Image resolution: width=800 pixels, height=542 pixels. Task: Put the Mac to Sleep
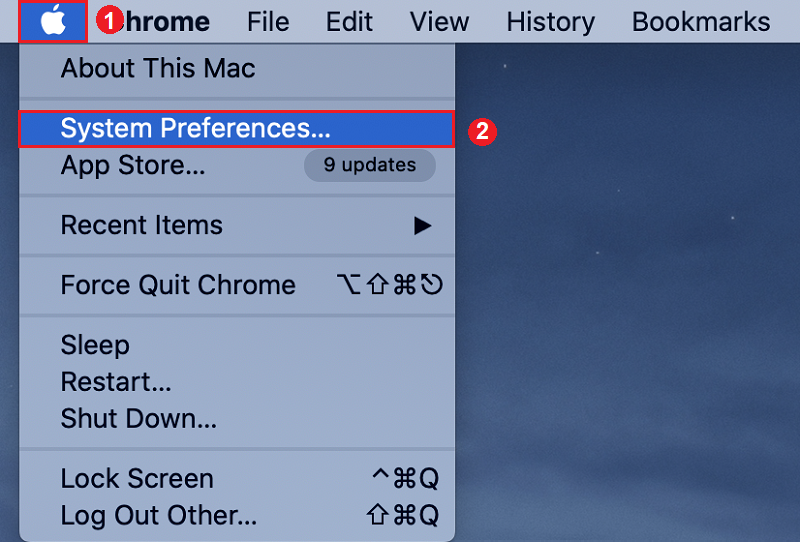click(95, 345)
